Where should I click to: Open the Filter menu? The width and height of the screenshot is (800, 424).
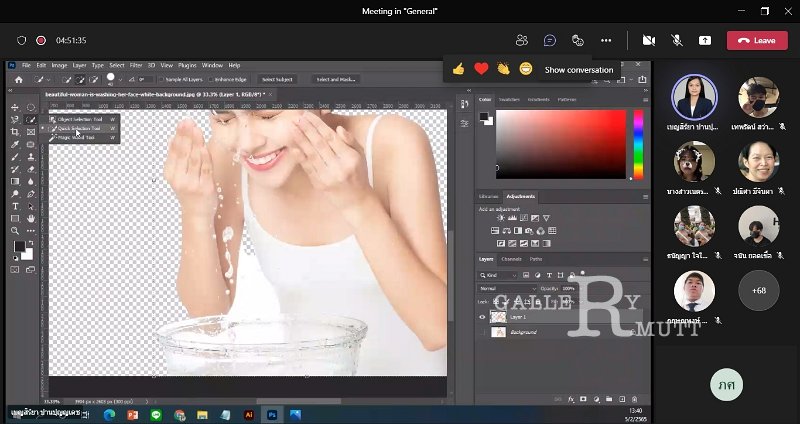[x=136, y=65]
